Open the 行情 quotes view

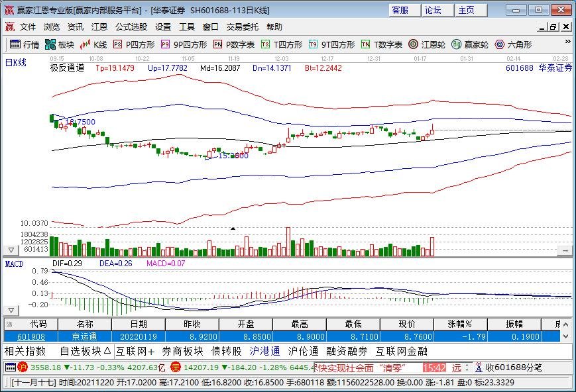[x=25, y=45]
